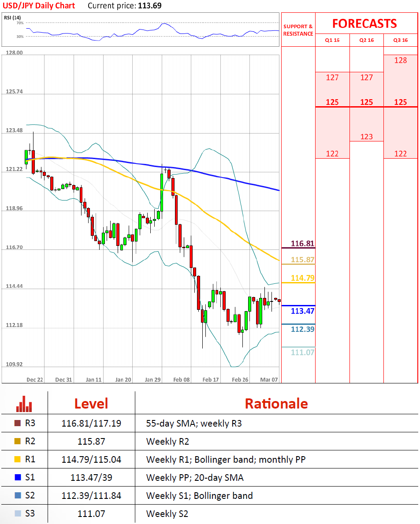Click the R1 yellow color swatch
Image resolution: width=420 pixels, height=524 pixels.
pyautogui.click(x=18, y=459)
